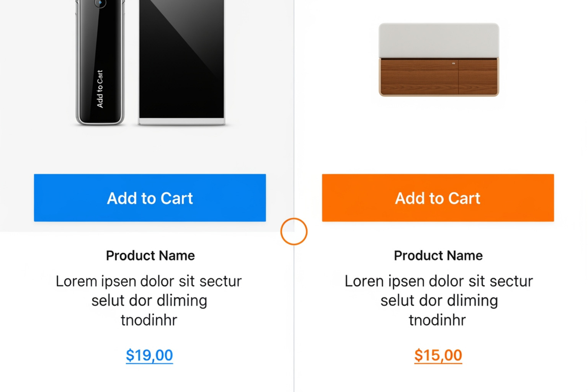Click the black smartphone screen image
The width and height of the screenshot is (588, 392).
181,57
